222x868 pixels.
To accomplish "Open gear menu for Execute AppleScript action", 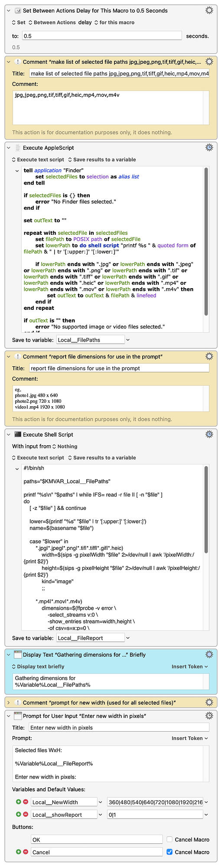I will point(209,148).
